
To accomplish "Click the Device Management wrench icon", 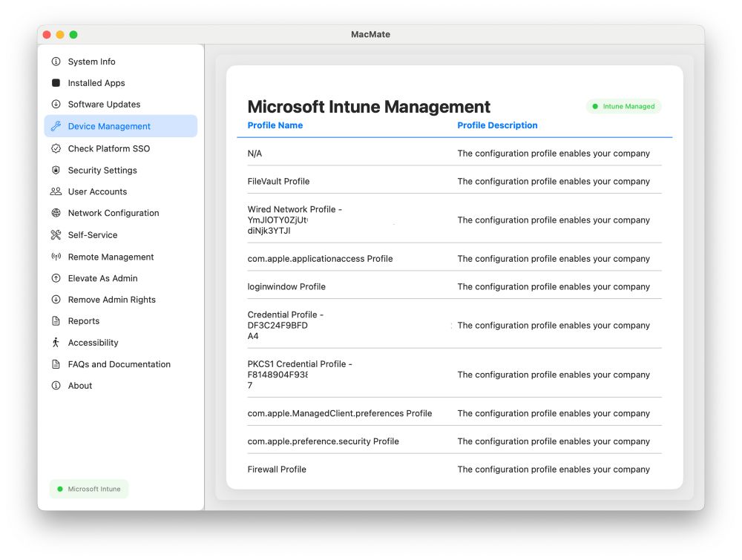I will 56,126.
